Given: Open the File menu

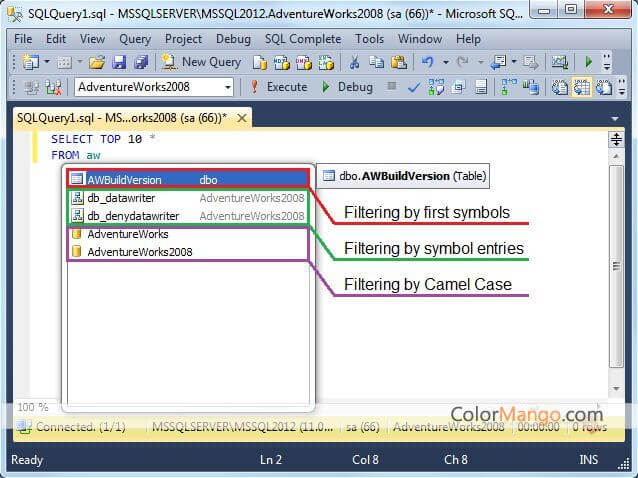Looking at the screenshot, I should pyautogui.click(x=23, y=39).
